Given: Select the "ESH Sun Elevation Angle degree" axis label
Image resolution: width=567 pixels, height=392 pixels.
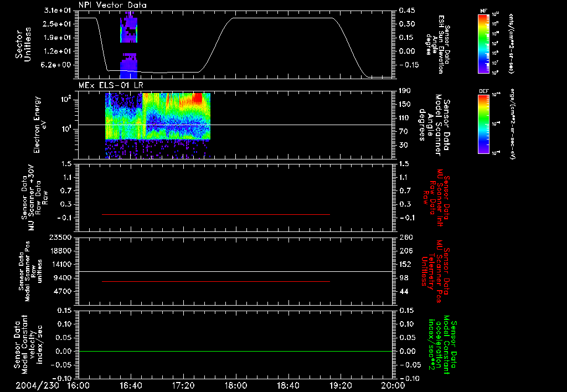Looking at the screenshot, I should coord(437,44).
